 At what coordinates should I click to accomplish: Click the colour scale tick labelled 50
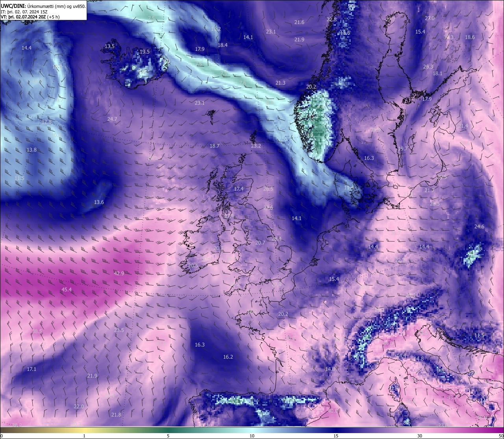pyautogui.click(x=501, y=436)
